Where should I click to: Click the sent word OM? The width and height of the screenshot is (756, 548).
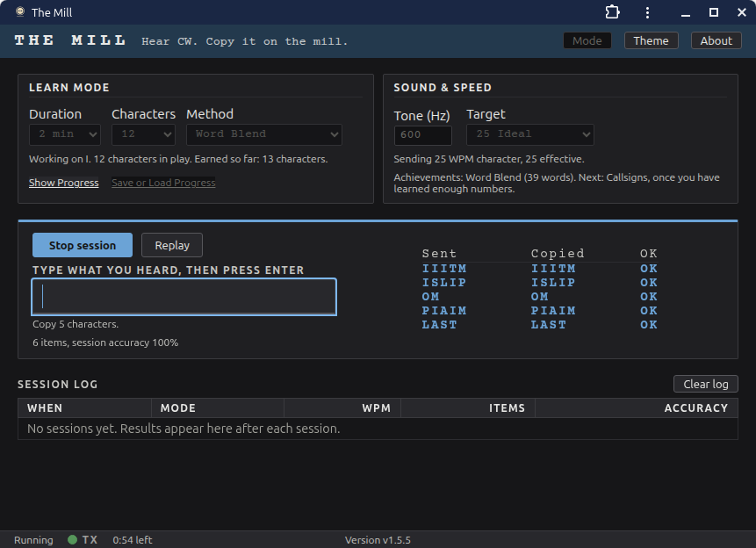[x=430, y=296]
